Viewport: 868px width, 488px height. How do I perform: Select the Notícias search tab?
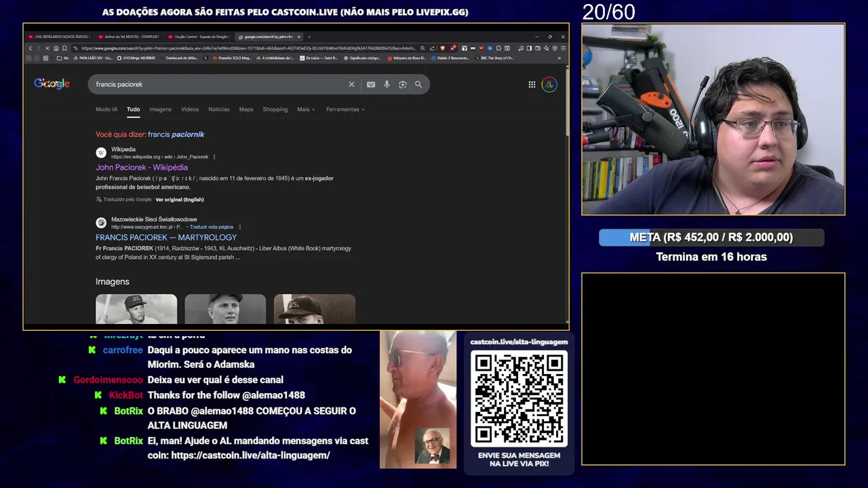pos(219,109)
